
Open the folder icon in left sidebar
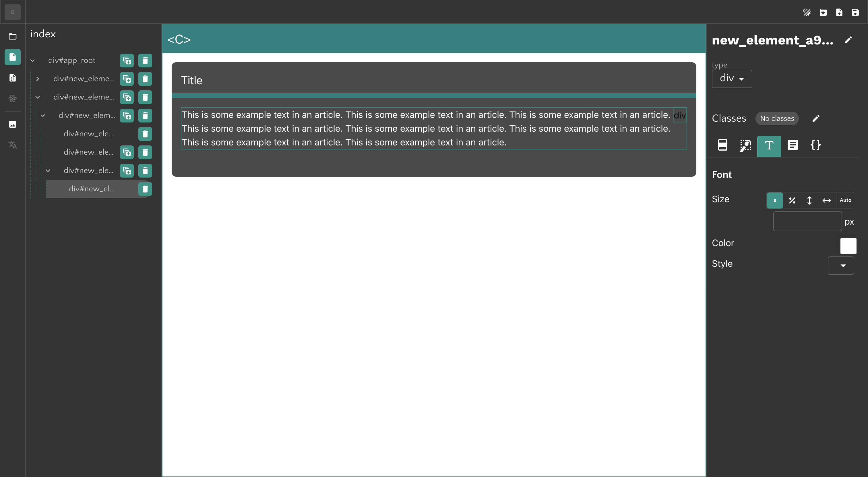12,36
